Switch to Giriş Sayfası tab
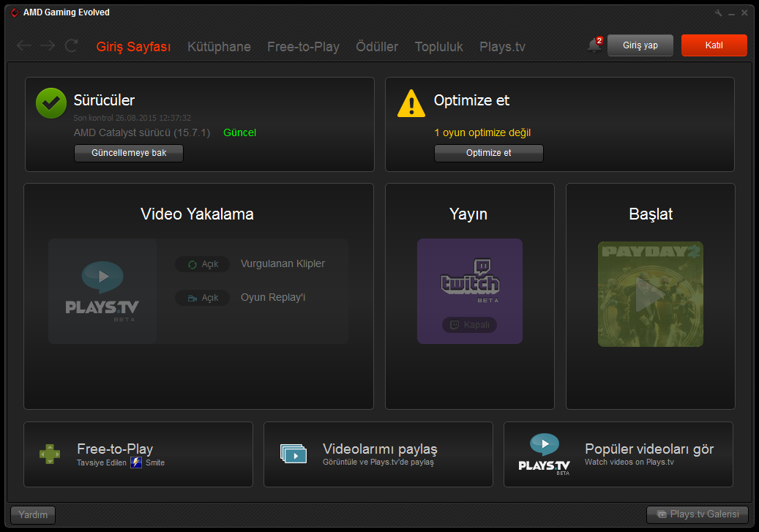 pos(134,47)
